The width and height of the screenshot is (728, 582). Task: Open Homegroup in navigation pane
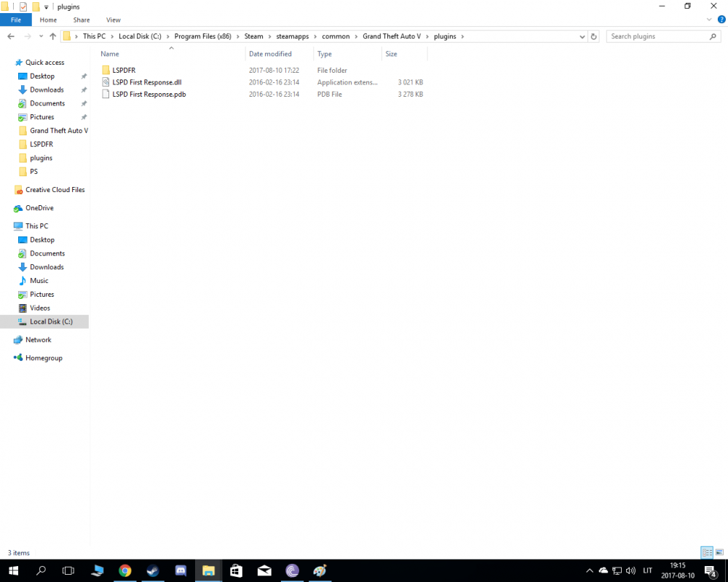[44, 358]
